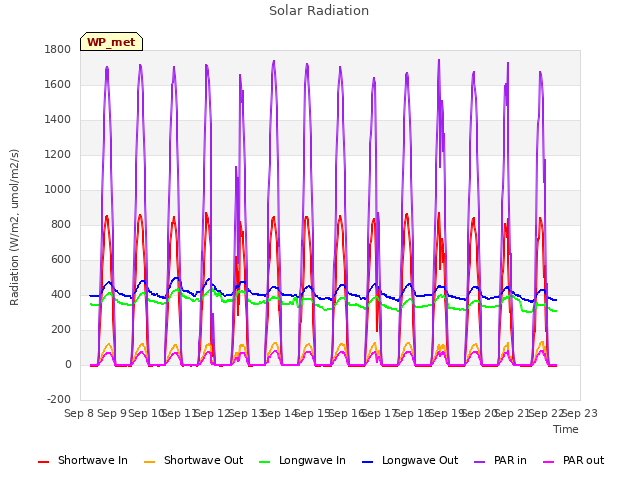The image size is (640, 480).
Task: Click the 1600 y-axis tick label
Action: pyautogui.click(x=58, y=84)
